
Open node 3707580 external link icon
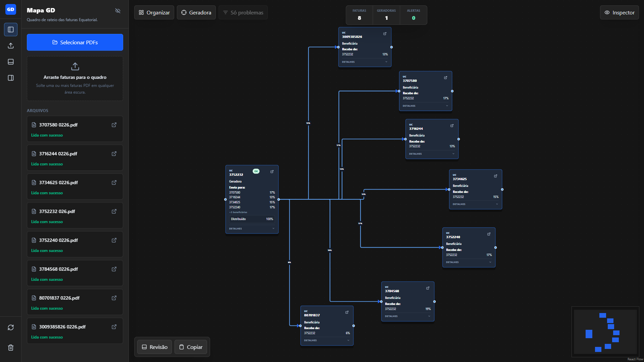click(x=446, y=77)
